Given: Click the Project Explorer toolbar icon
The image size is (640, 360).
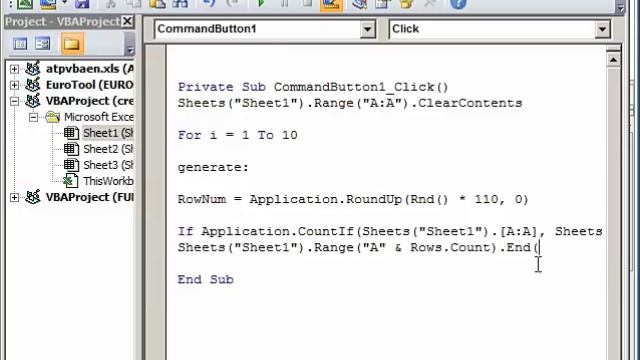Looking at the screenshot, I should [x=360, y=4].
